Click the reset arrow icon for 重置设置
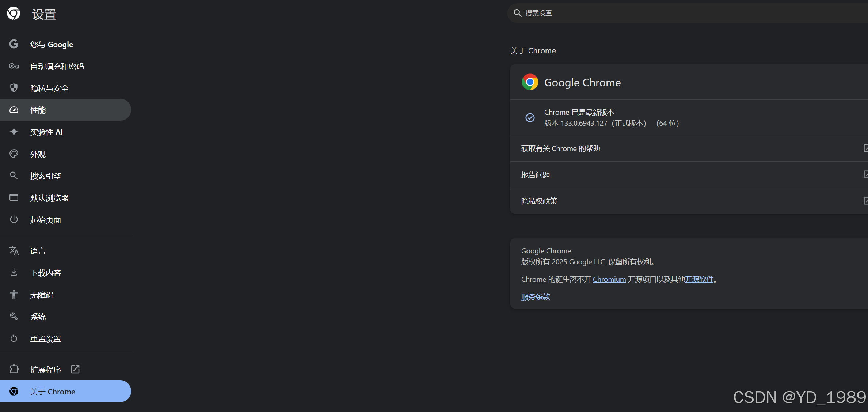The image size is (868, 412). pyautogui.click(x=14, y=339)
